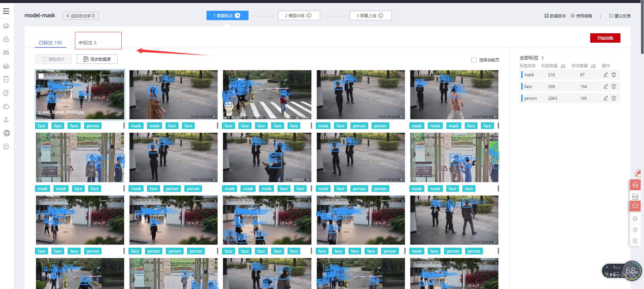Click the mask label count 216
Viewport: 644px width, 289px height.
point(552,75)
